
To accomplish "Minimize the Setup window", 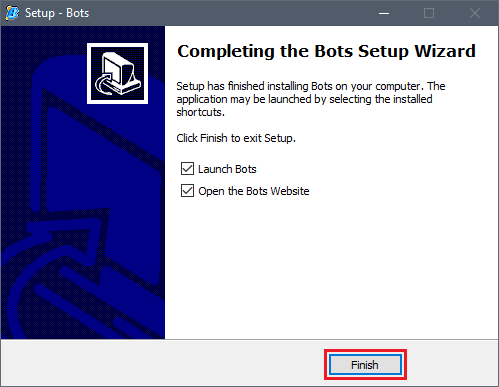I will click(x=384, y=13).
